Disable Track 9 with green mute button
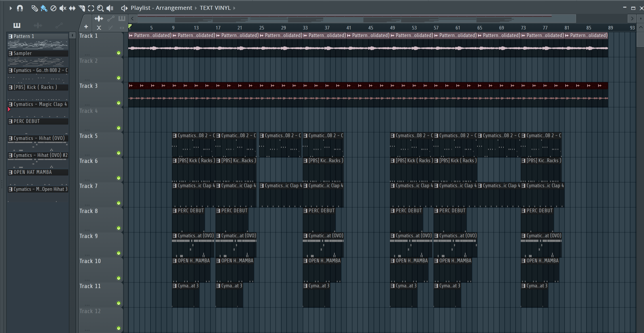 pyautogui.click(x=119, y=253)
